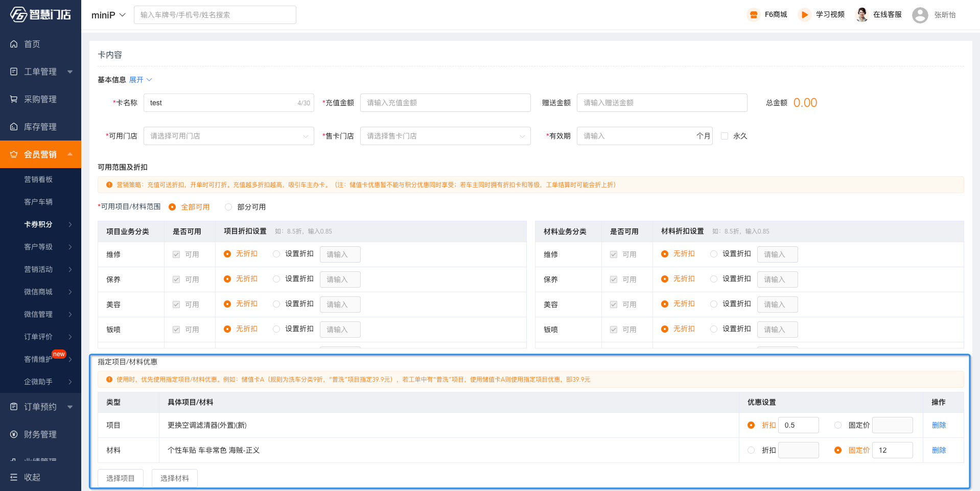
Task: Click the new badge on 客情维护
Action: tap(59, 354)
